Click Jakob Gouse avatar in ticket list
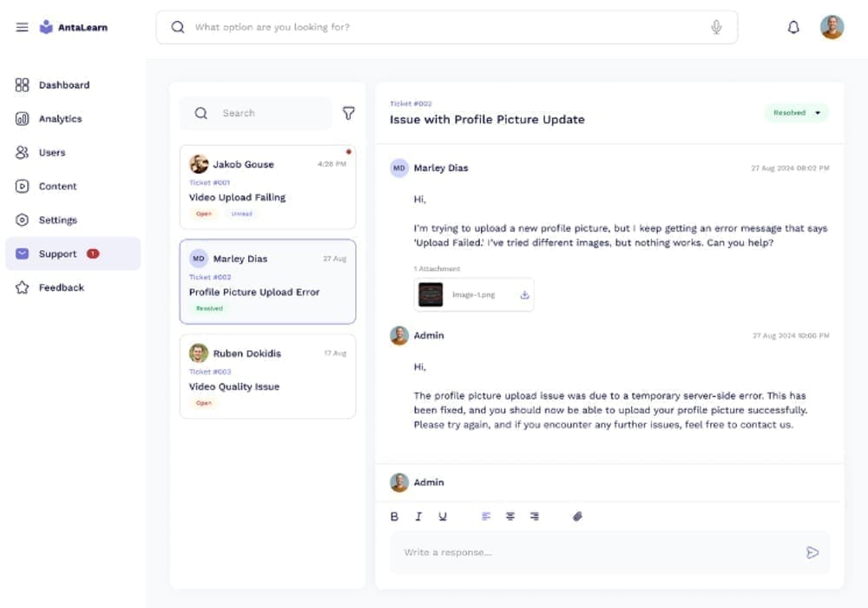The height and width of the screenshot is (608, 868). [x=199, y=164]
